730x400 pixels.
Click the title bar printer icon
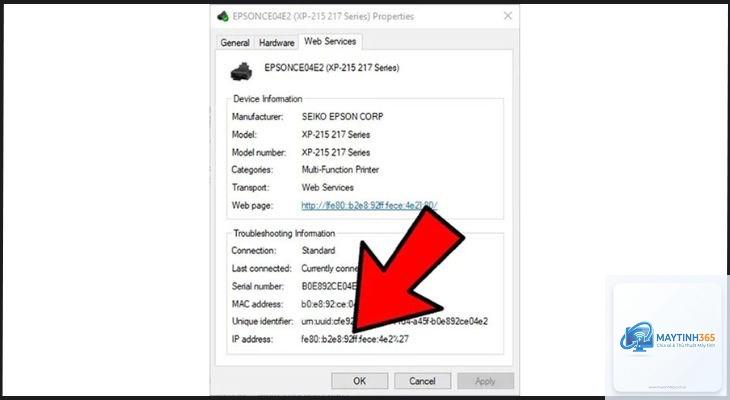click(x=223, y=16)
